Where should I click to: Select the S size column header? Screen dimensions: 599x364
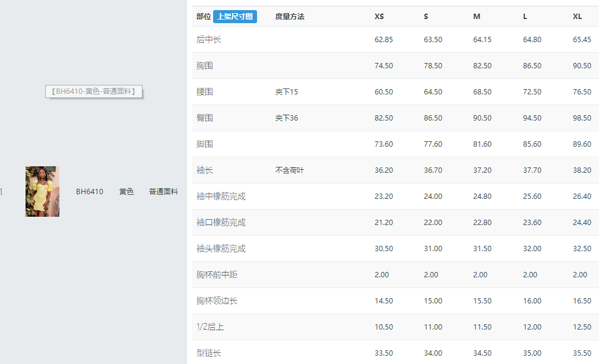coord(426,17)
